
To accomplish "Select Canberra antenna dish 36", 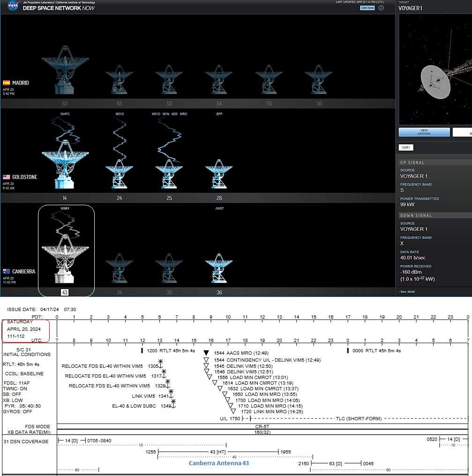I will coord(219,268).
